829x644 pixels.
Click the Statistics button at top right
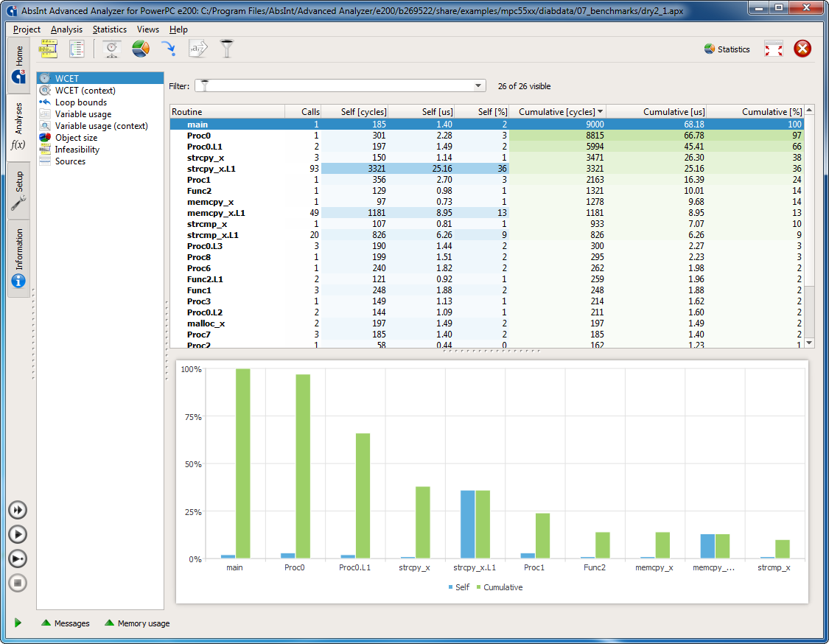coord(727,49)
